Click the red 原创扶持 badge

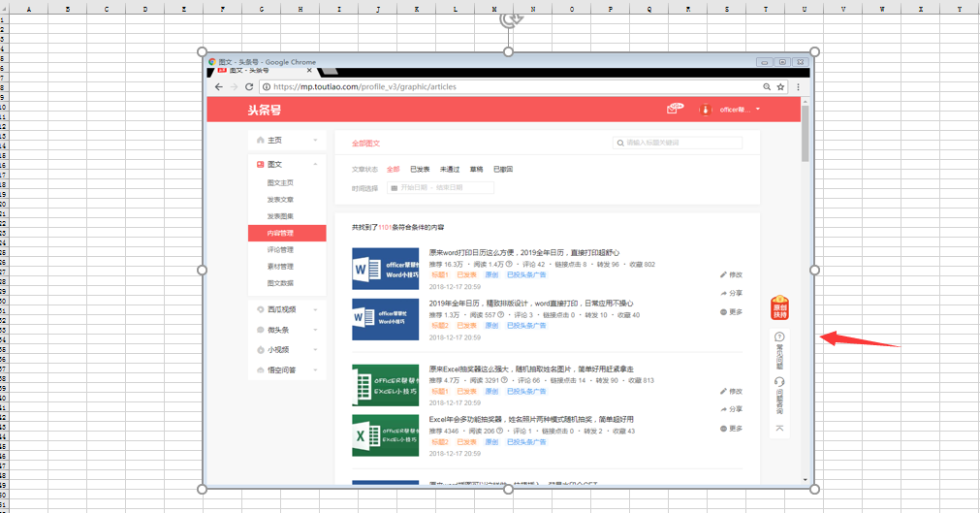click(780, 307)
